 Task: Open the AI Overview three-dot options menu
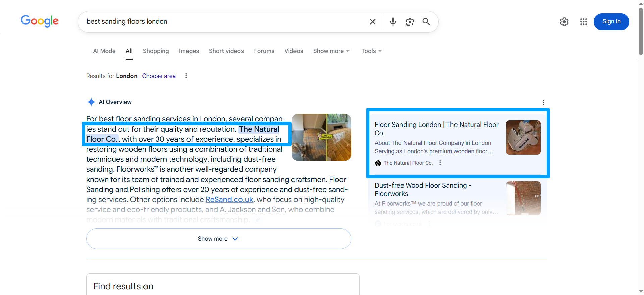[x=543, y=102]
